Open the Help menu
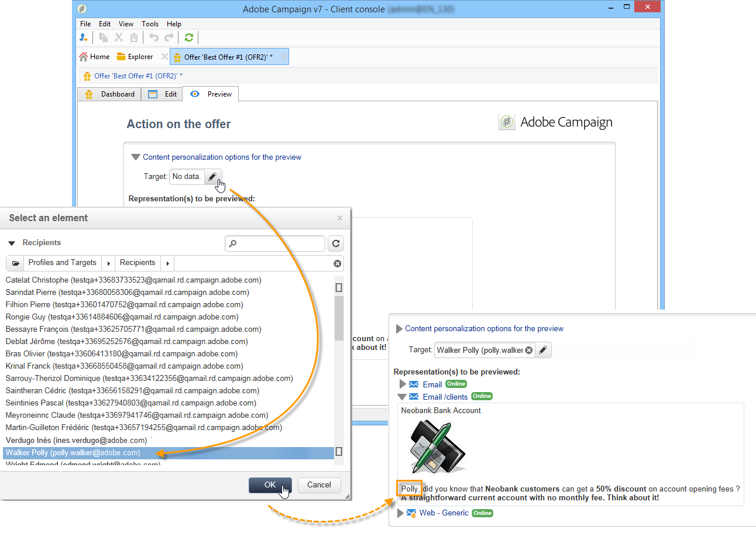 coord(174,24)
